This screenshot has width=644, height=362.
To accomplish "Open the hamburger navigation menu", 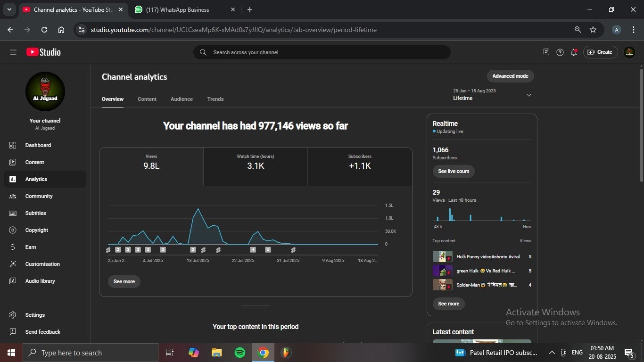I will pyautogui.click(x=13, y=52).
